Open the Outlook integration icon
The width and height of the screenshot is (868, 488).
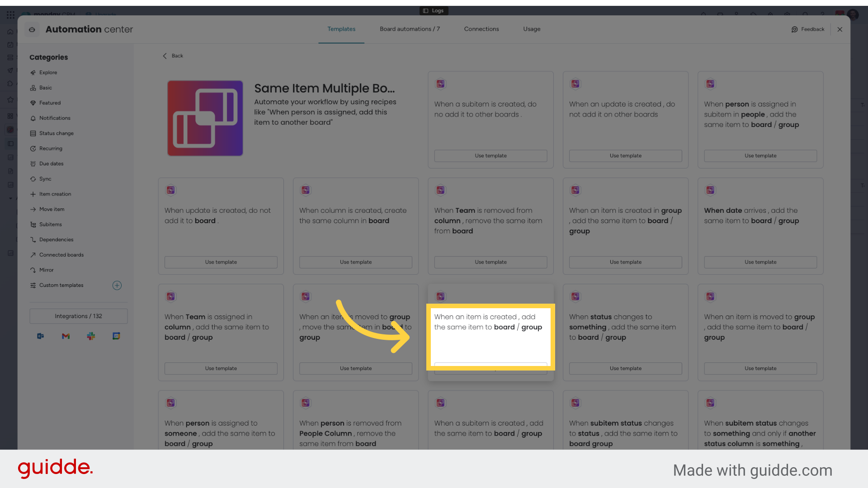[x=41, y=336]
